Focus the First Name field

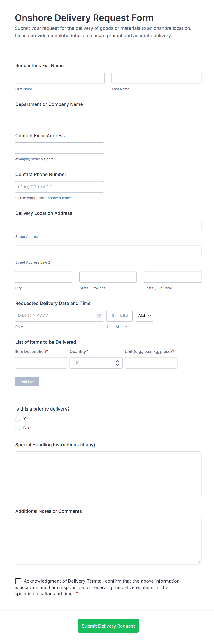pyautogui.click(x=60, y=78)
